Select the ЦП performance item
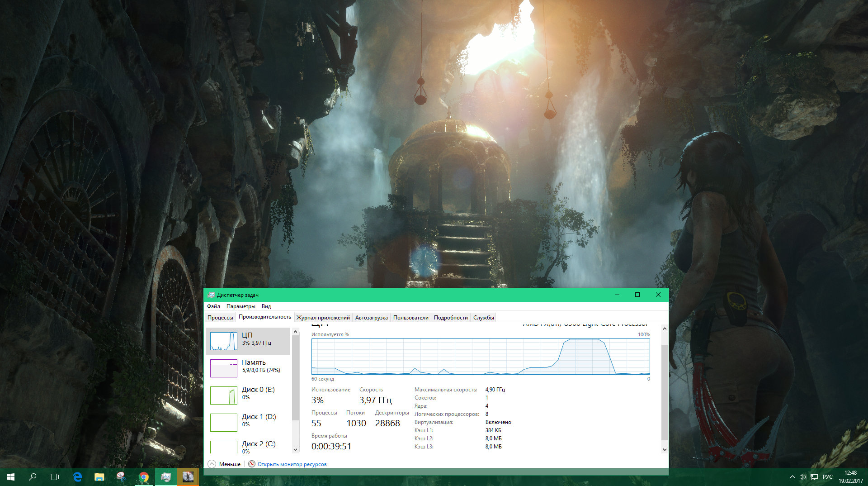 (x=248, y=341)
